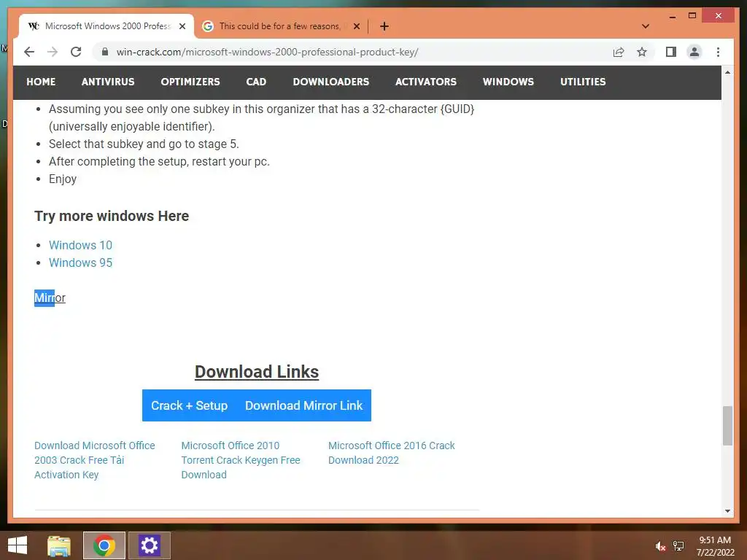This screenshot has width=747, height=560.
Task: Click the muted volume tray icon
Action: 660,546
